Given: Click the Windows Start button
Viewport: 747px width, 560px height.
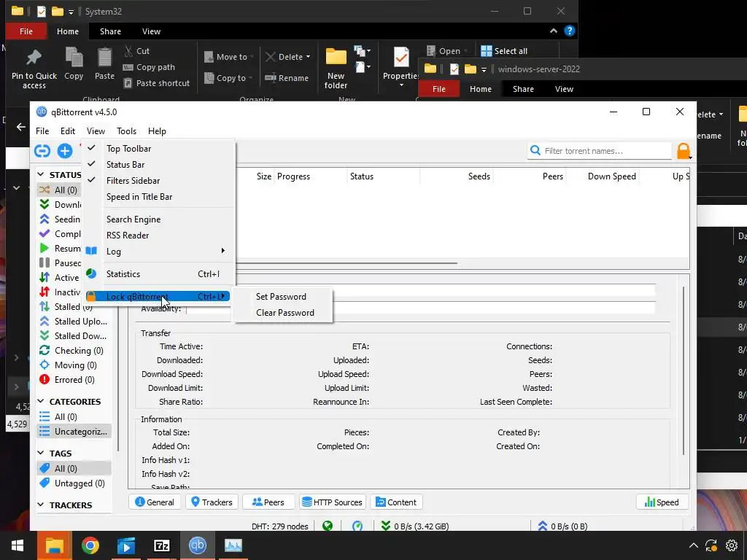Looking at the screenshot, I should [18, 545].
